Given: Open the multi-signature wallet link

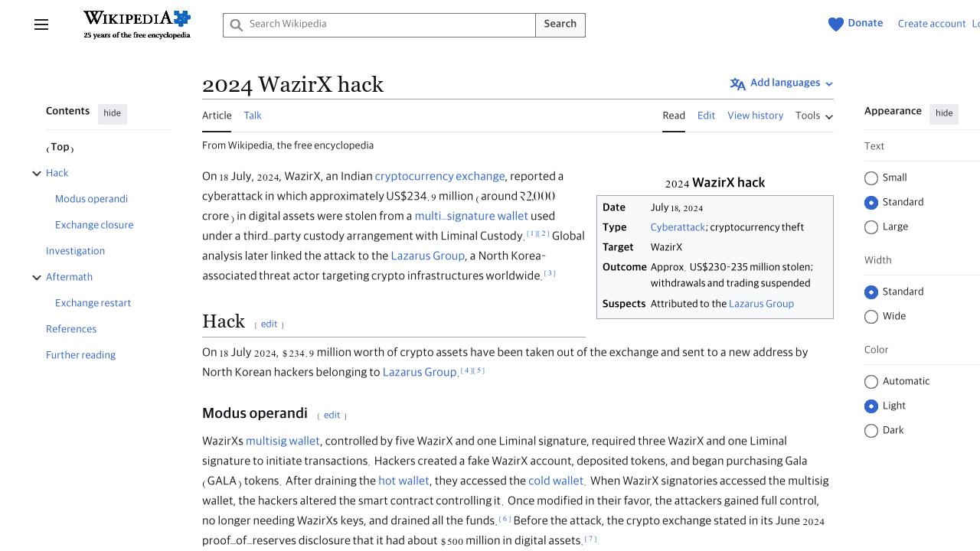Looking at the screenshot, I should 471,217.
